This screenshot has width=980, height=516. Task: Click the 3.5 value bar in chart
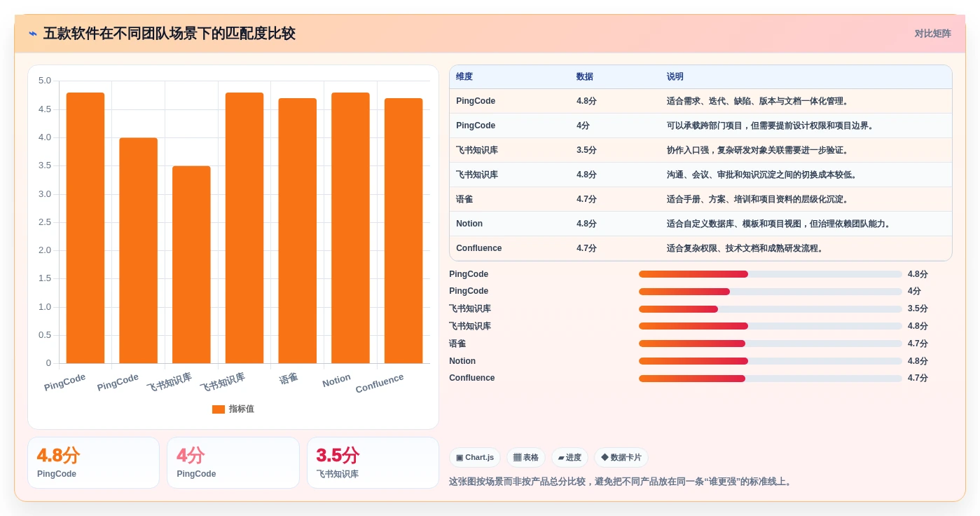point(191,264)
